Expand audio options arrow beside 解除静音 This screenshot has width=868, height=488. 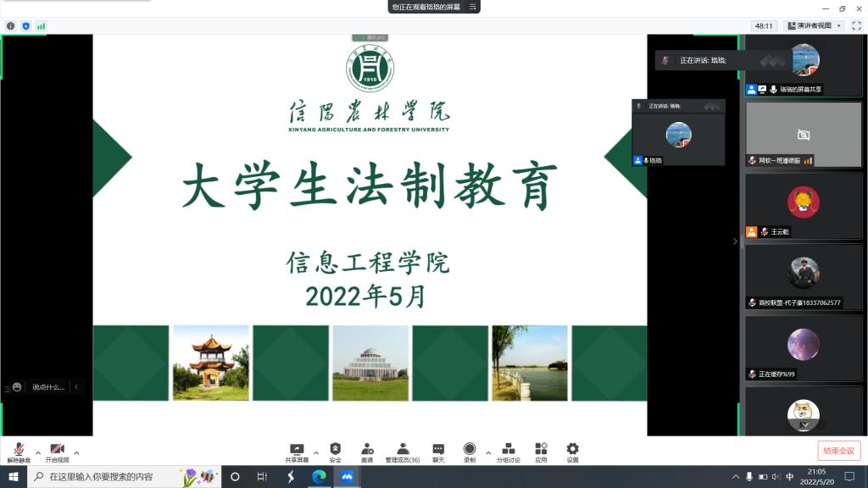click(x=38, y=452)
